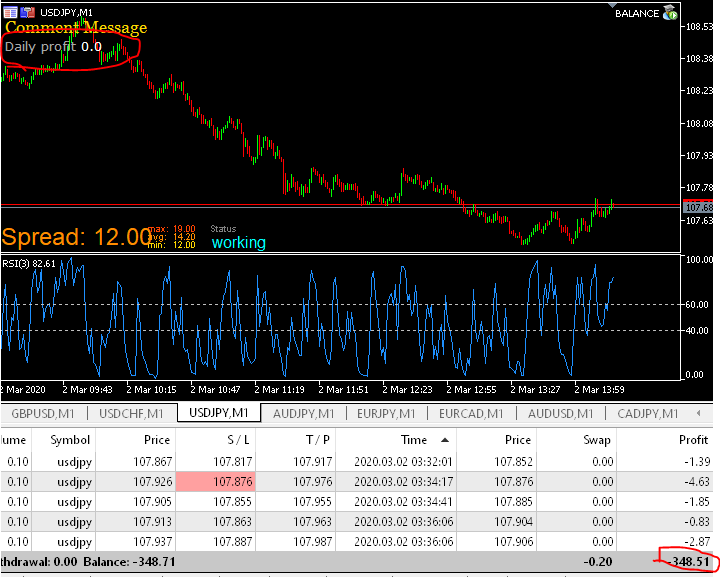
Task: Click the BALANCE expert advisor hat icon
Action: click(x=670, y=12)
